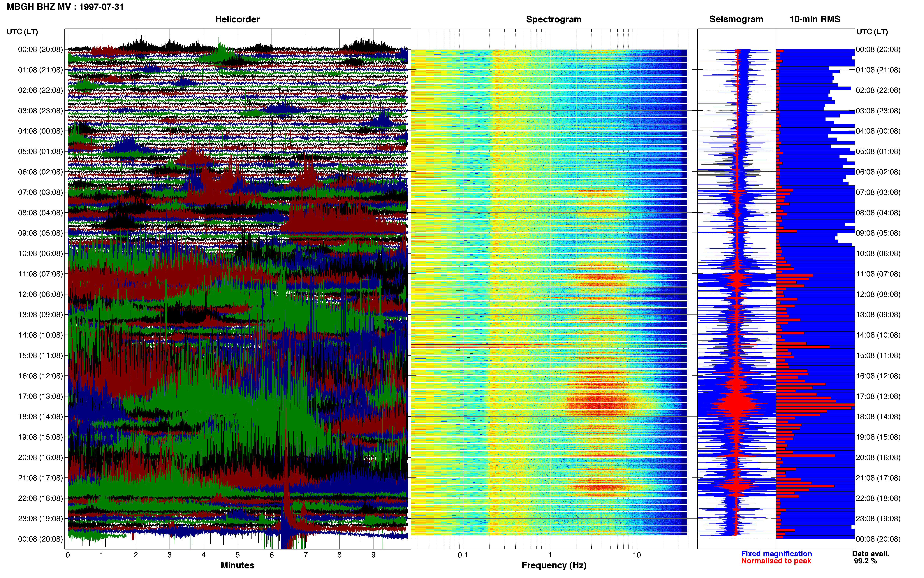Viewport: 924px width, 578px height.
Task: Click the left time label '21:08 (17:08)'
Action: [41, 478]
